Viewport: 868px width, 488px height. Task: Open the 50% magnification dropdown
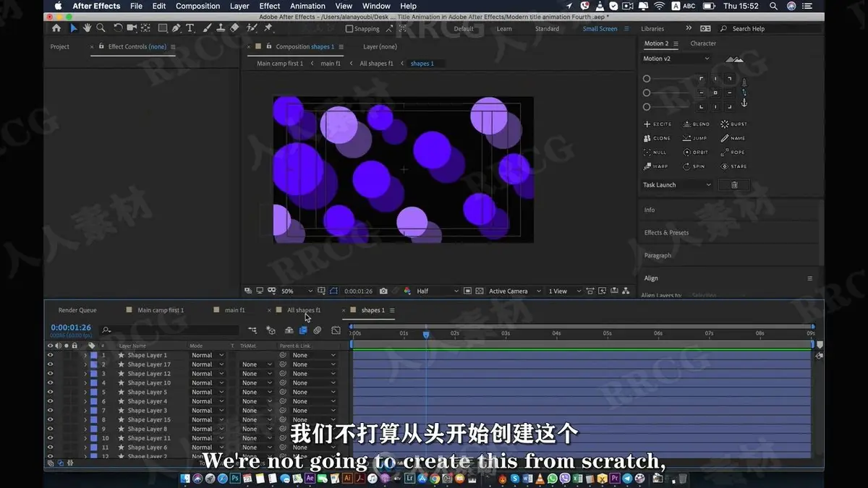point(297,291)
